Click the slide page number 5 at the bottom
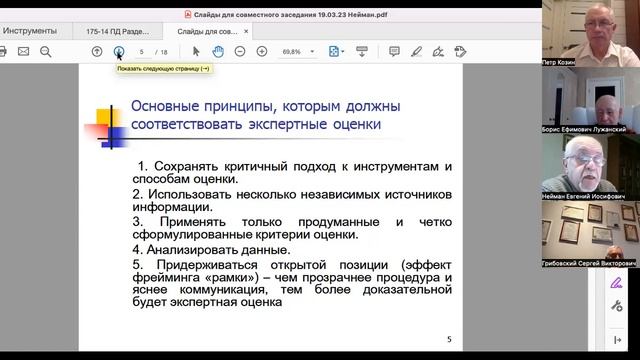640x360 pixels. [449, 339]
